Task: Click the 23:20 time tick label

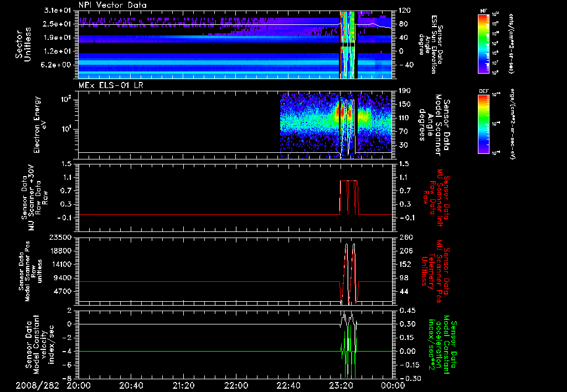Action: [341, 386]
